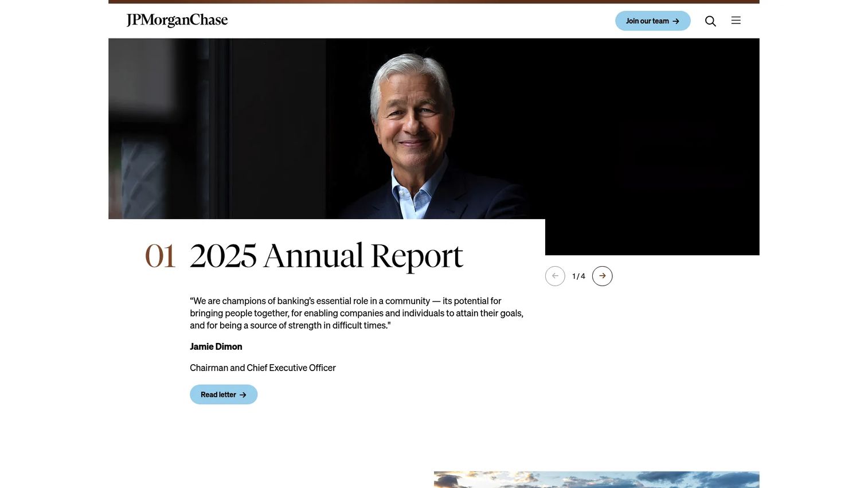Viewport: 868px width, 488px height.
Task: Open the Read letter button
Action: point(224,395)
